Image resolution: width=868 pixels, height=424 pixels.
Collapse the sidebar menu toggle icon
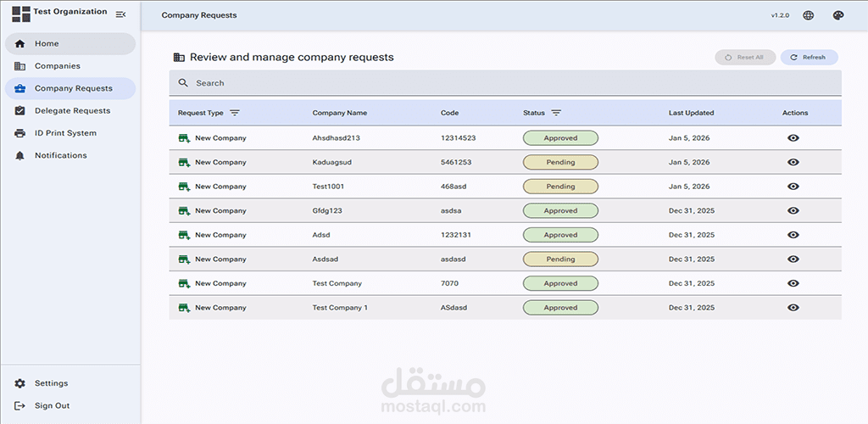point(120,14)
